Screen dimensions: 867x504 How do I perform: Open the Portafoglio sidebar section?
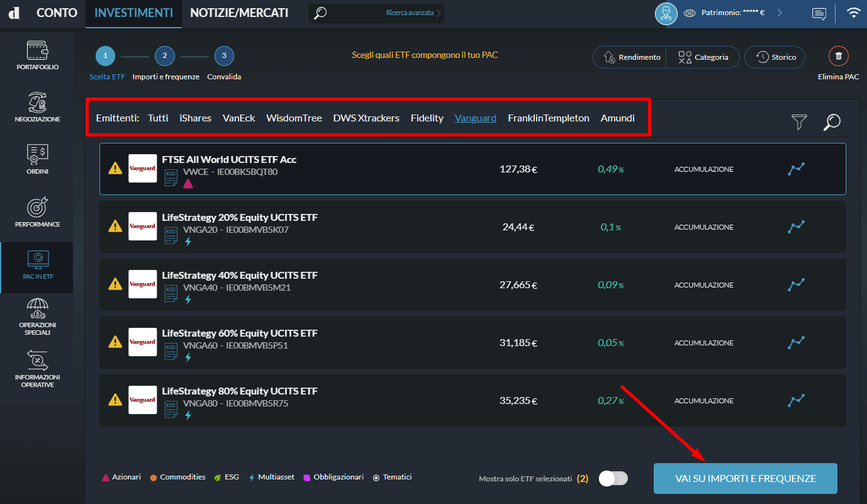37,55
